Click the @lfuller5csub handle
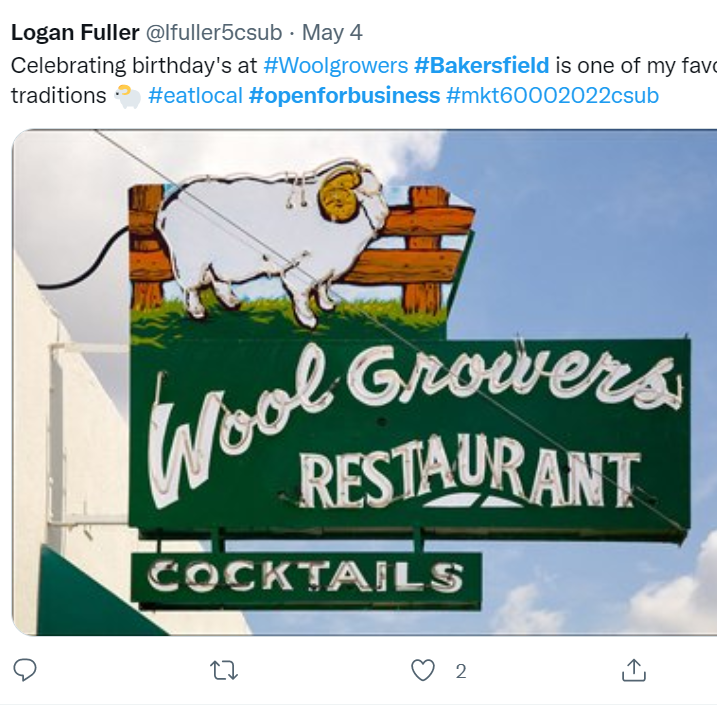The height and width of the screenshot is (717, 717). (214, 33)
